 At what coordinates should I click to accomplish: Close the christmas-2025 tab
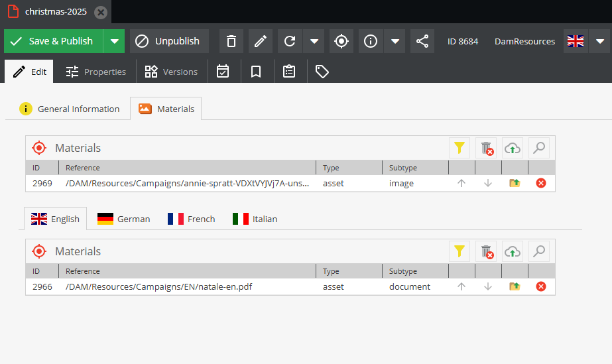click(x=100, y=12)
